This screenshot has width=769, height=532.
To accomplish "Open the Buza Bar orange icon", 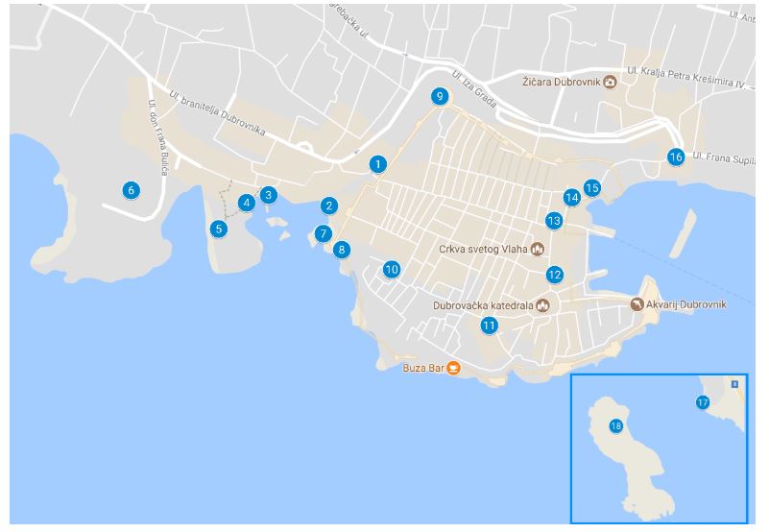I will tap(454, 368).
